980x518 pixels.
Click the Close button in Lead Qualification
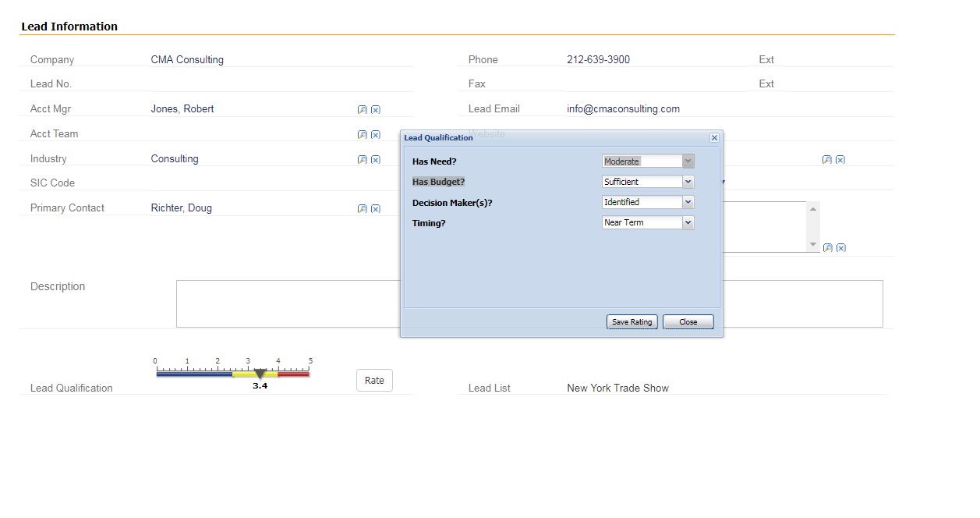point(688,321)
